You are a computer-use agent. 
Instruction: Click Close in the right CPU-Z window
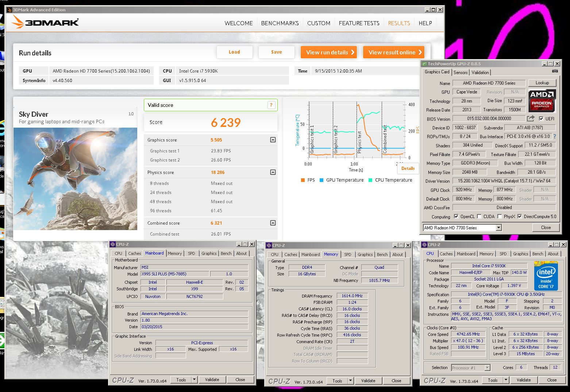(x=552, y=380)
